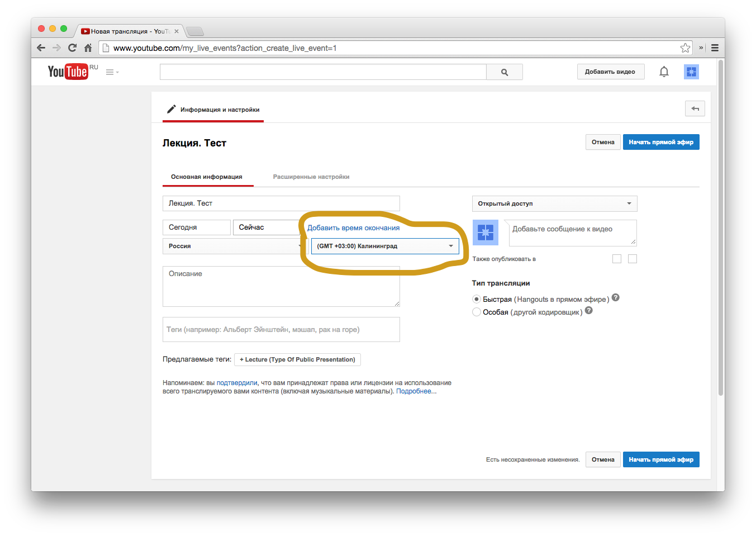Viewport: 756px width, 536px height.
Task: Click Добавить время окончания link
Action: coord(353,227)
